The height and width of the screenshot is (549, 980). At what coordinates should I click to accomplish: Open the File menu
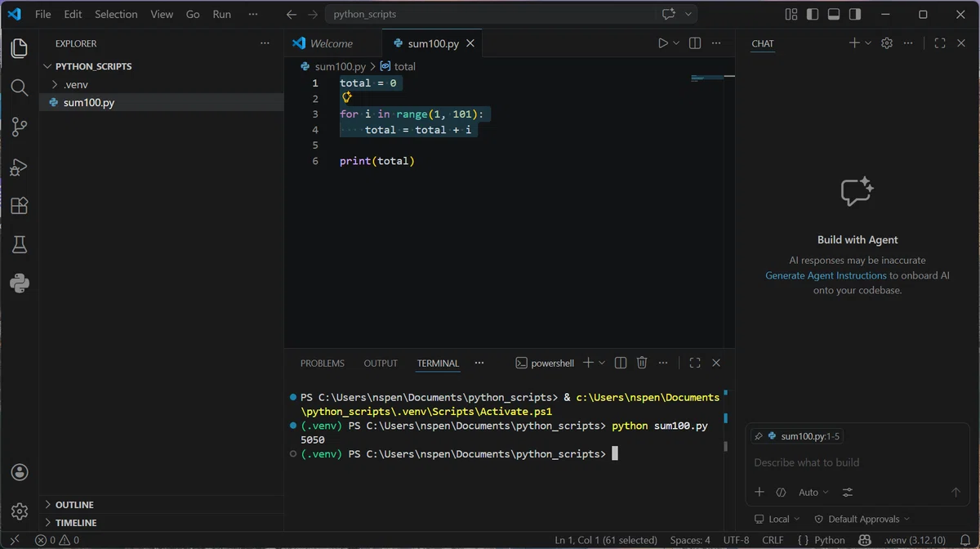43,14
